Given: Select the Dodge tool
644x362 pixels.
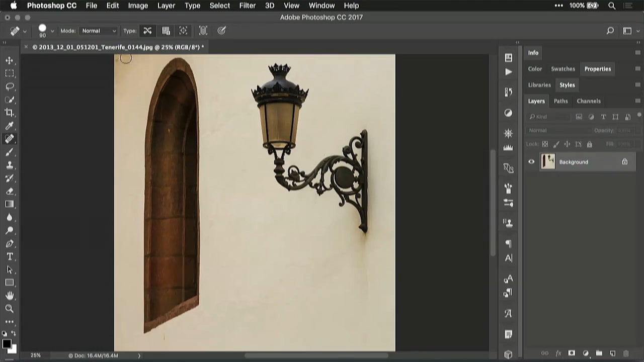Looking at the screenshot, I should coord(10,230).
